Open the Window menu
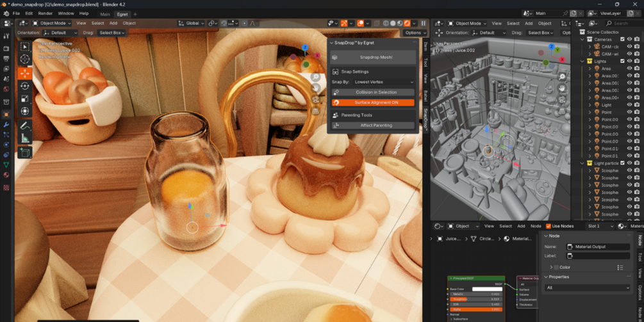 tap(66, 13)
